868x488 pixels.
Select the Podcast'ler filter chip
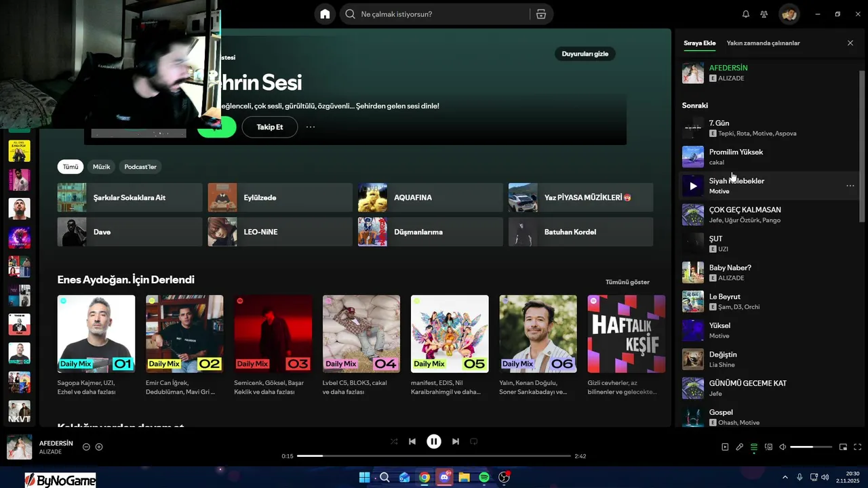[x=140, y=167]
